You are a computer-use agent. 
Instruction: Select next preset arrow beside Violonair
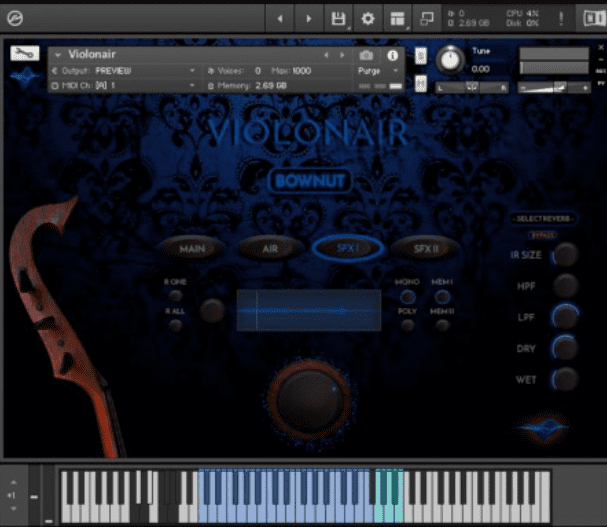(x=342, y=55)
